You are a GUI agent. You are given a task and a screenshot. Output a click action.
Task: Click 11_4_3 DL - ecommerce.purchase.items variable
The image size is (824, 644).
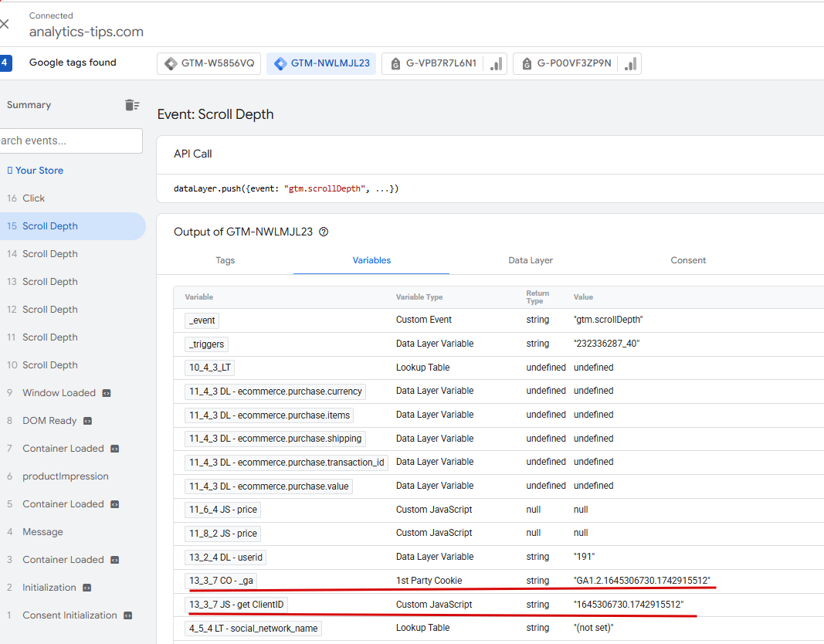(x=269, y=415)
